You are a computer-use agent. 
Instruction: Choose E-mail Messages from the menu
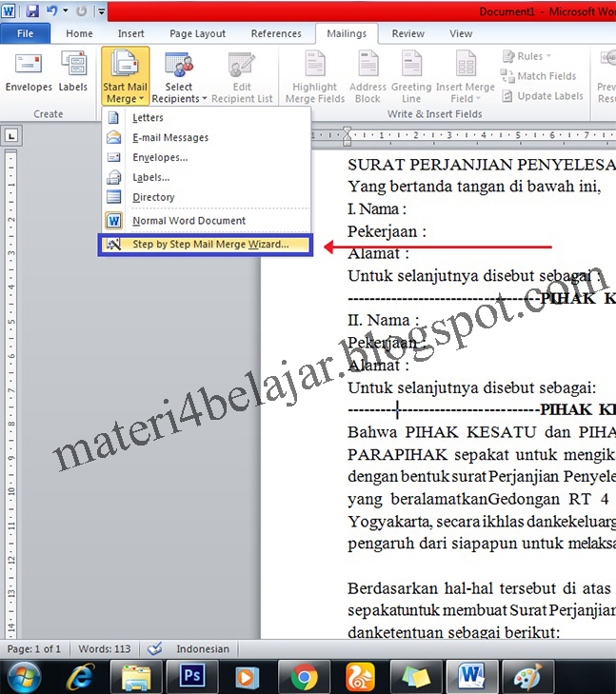(x=207, y=138)
